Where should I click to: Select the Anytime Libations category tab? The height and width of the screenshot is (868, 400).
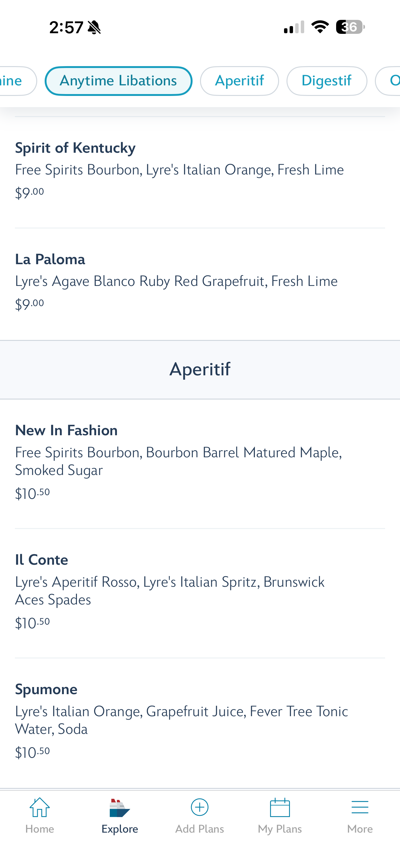tap(118, 81)
